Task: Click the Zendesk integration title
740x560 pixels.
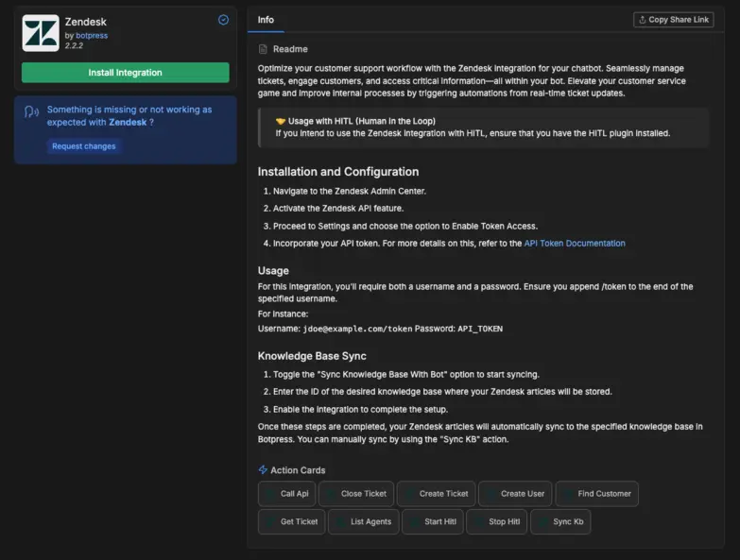Action: coord(86,22)
